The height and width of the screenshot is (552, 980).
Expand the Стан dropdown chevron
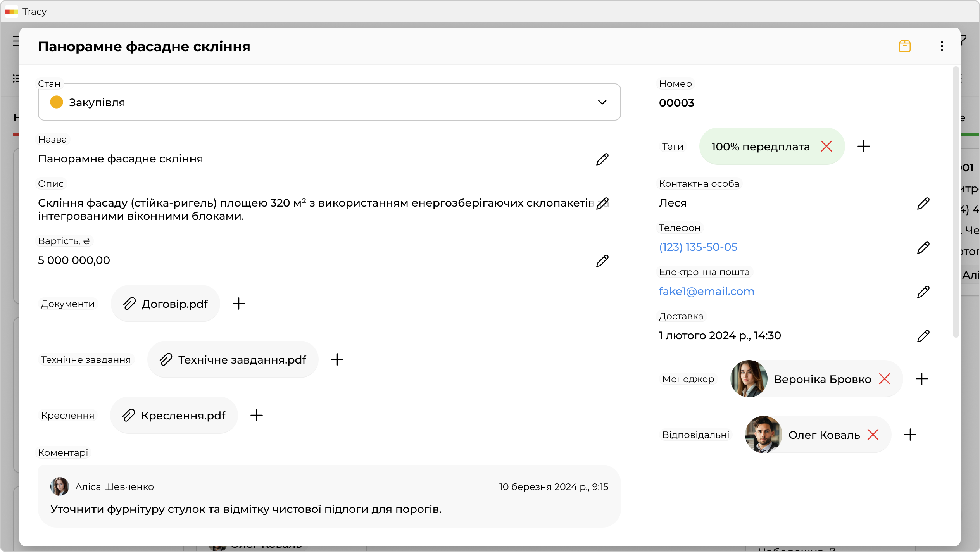pyautogui.click(x=602, y=102)
